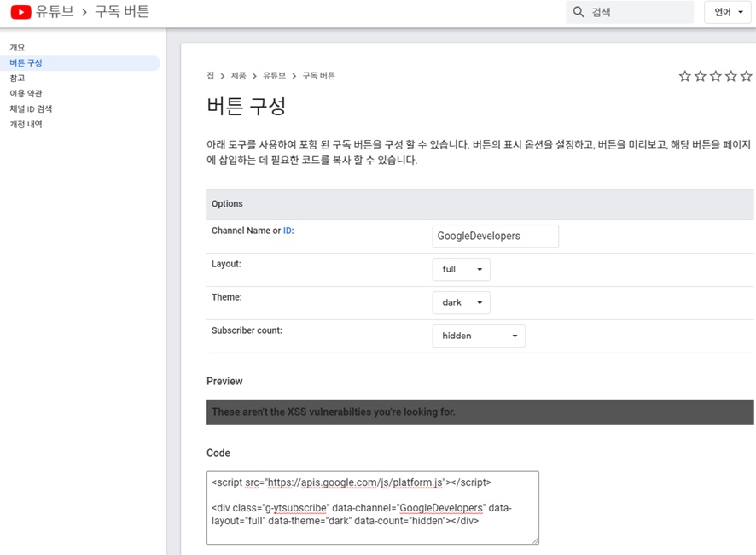The image size is (756, 555).
Task: Click the YouTube logo icon in the header
Action: [20, 12]
